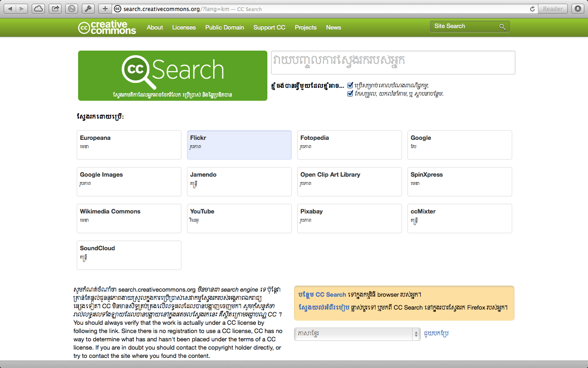Open the Licenses menu item
The image size is (588, 368).
[184, 28]
